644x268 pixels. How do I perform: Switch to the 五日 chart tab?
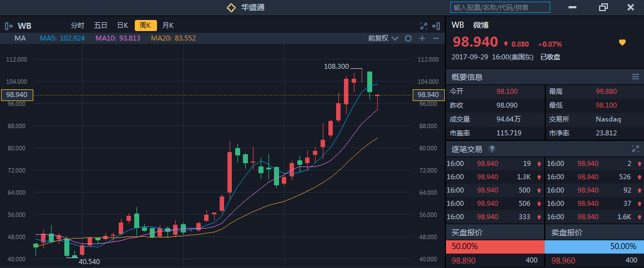pos(100,26)
